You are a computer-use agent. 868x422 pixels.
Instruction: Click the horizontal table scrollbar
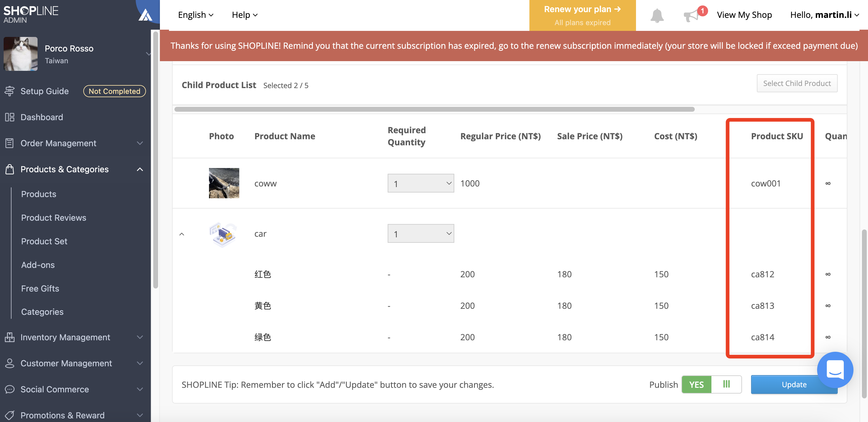click(434, 109)
